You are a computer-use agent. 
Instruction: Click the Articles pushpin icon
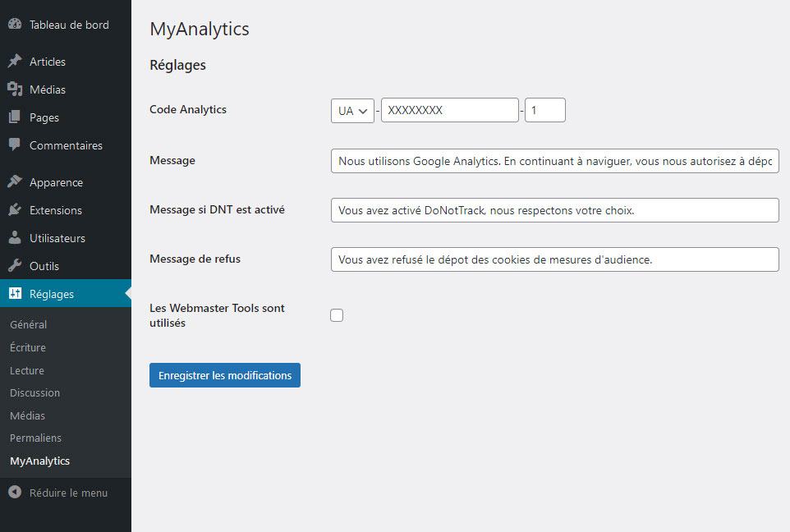15,61
